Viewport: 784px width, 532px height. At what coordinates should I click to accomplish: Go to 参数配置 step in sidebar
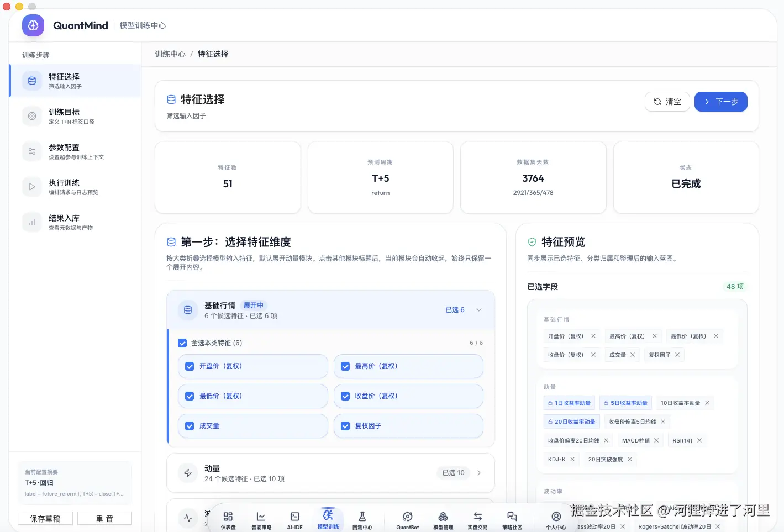click(75, 151)
